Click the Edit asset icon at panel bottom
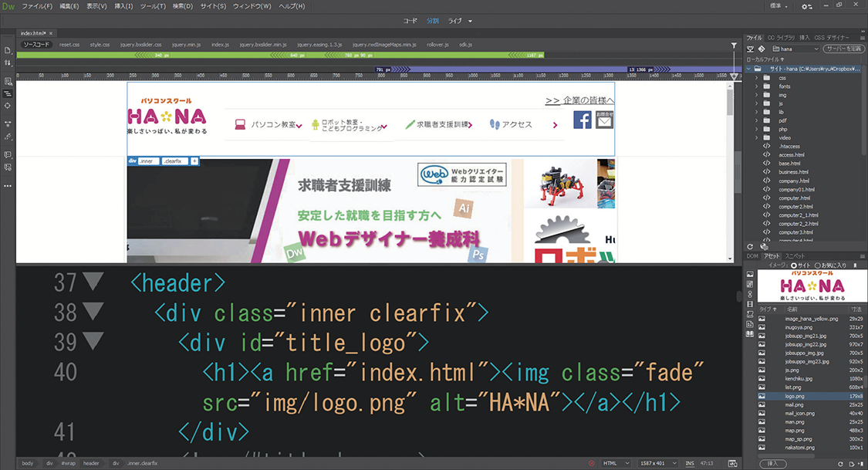 click(851, 464)
